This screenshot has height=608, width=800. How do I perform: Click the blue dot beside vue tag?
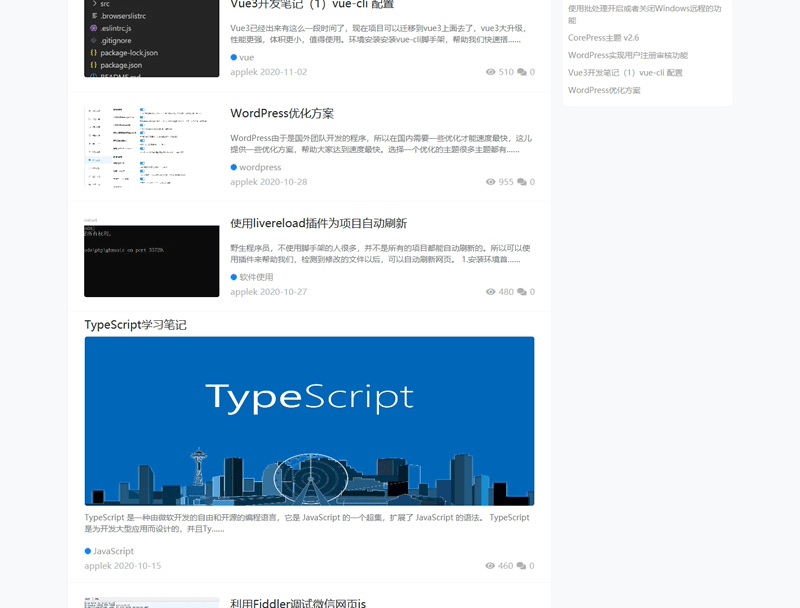(x=234, y=58)
